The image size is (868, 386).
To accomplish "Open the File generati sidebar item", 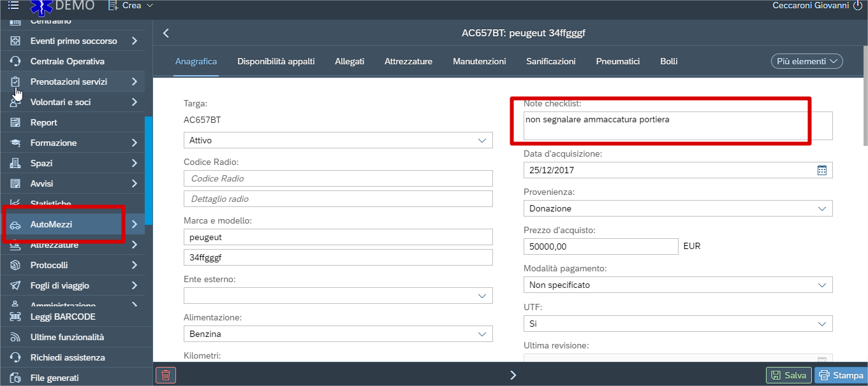I will point(54,378).
